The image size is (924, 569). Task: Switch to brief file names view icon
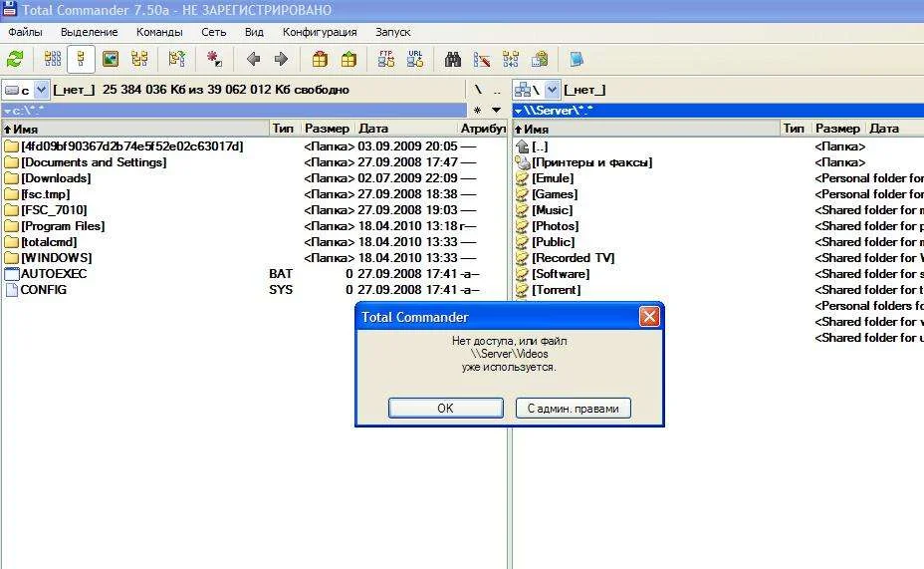pyautogui.click(x=53, y=59)
